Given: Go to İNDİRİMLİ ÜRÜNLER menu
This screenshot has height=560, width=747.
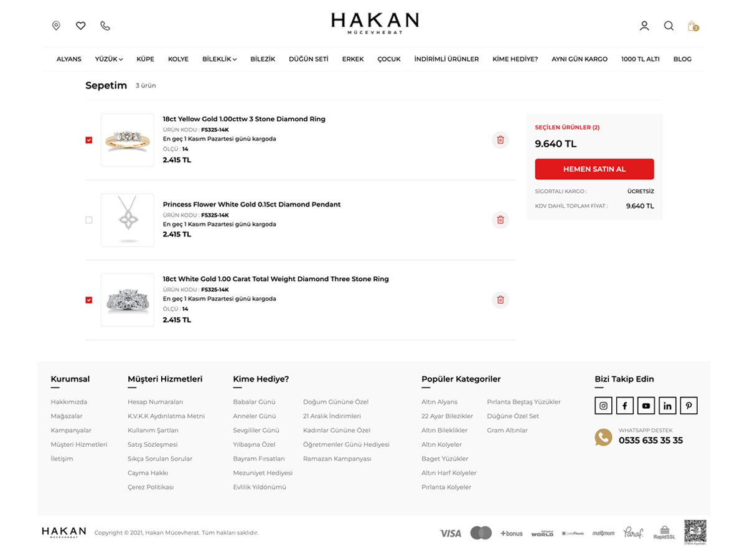Looking at the screenshot, I should pos(446,59).
